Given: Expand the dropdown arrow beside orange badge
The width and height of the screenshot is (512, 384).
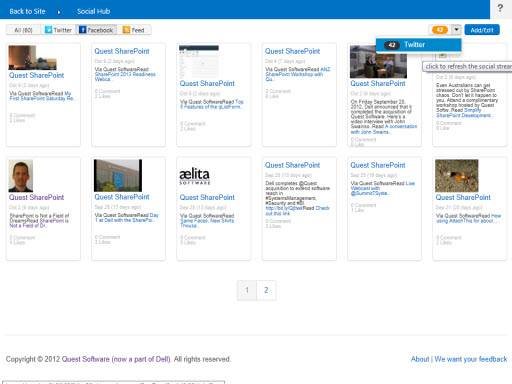Looking at the screenshot, I should [456, 30].
